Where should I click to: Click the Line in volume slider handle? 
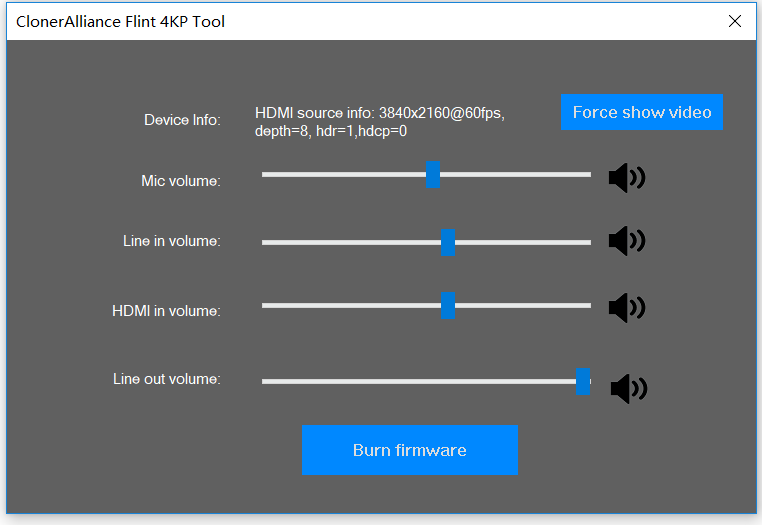point(448,243)
